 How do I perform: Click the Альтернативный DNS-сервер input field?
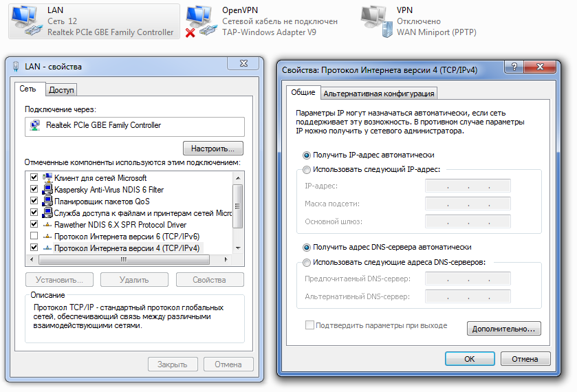[x=468, y=296]
